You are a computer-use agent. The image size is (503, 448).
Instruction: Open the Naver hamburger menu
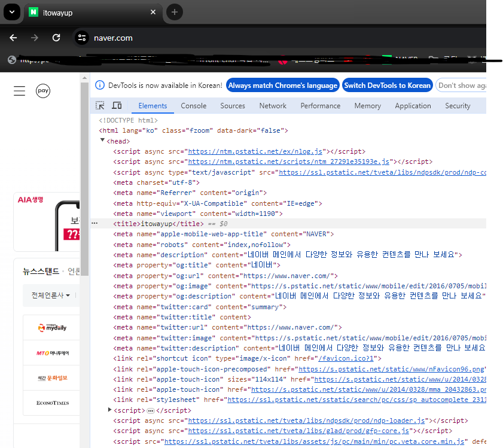coord(19,91)
